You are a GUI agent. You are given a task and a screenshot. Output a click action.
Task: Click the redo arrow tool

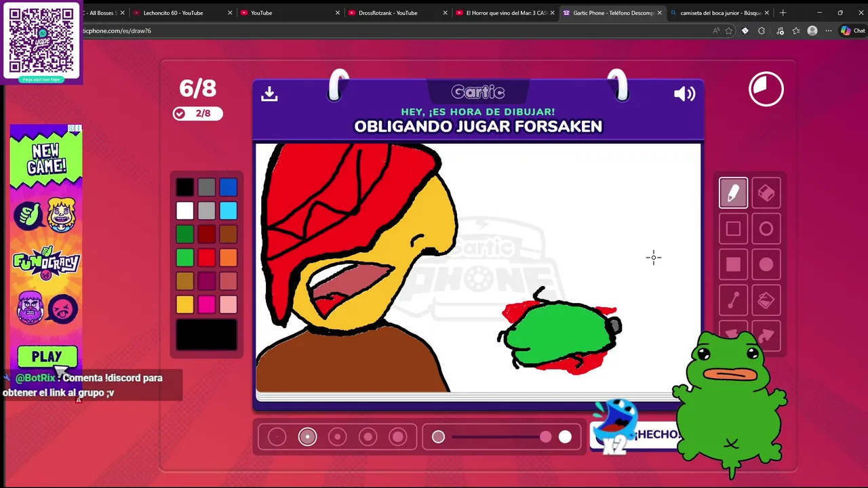766,335
